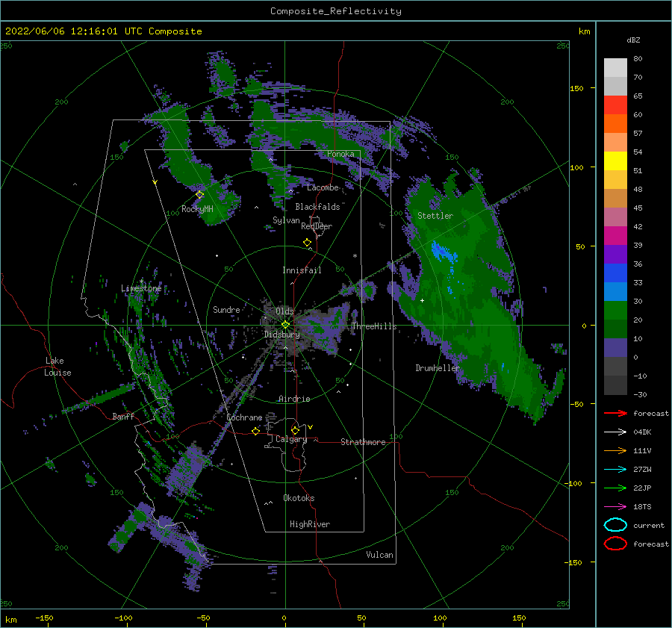Click the 65 dBZ red color swatch

[615, 105]
